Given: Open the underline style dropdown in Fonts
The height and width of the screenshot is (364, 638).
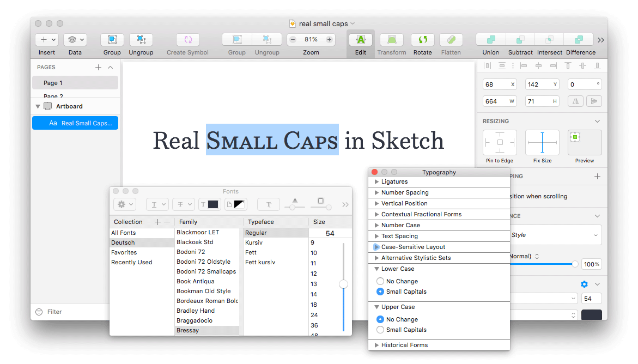Looking at the screenshot, I should (158, 204).
